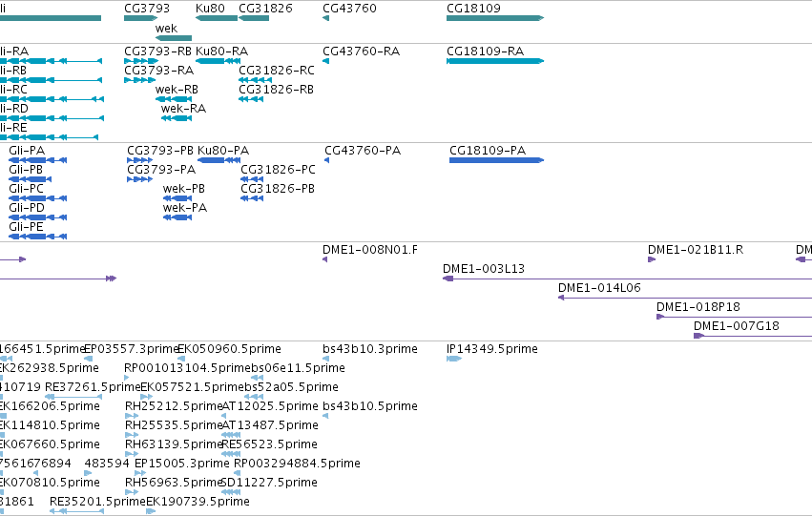Select the RP003294884.5prime EST

236,473
